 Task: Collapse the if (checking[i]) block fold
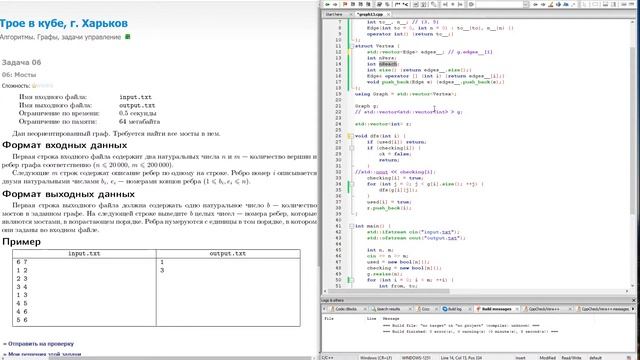[x=351, y=148]
